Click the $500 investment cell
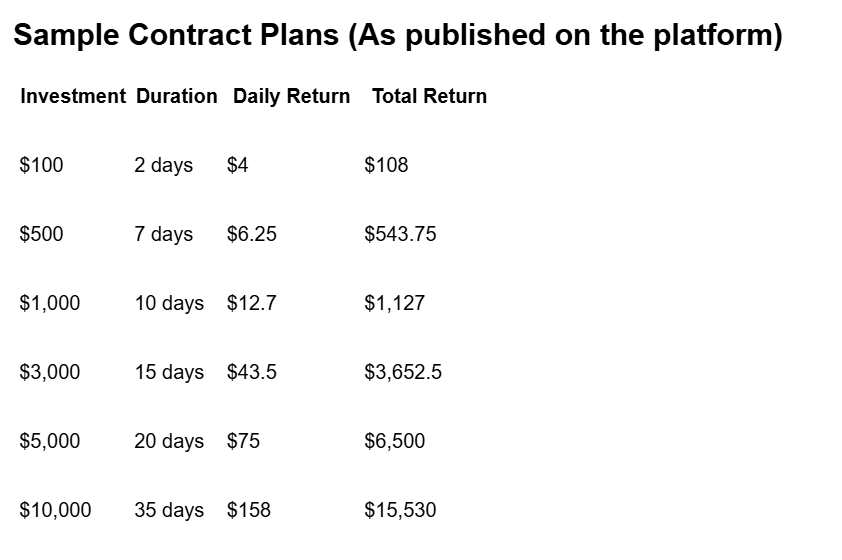The image size is (842, 560). pos(41,235)
